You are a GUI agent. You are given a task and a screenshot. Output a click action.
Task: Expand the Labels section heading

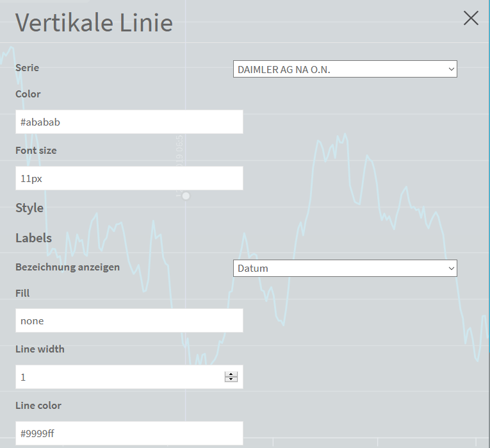[33, 238]
